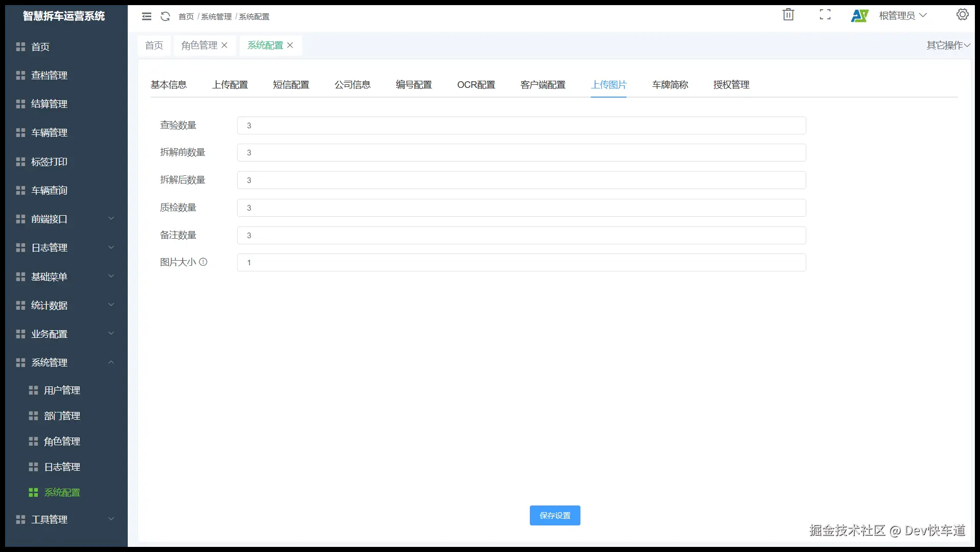Switch to the 基本信息 tab
Image resolution: width=980 pixels, height=552 pixels.
point(169,85)
